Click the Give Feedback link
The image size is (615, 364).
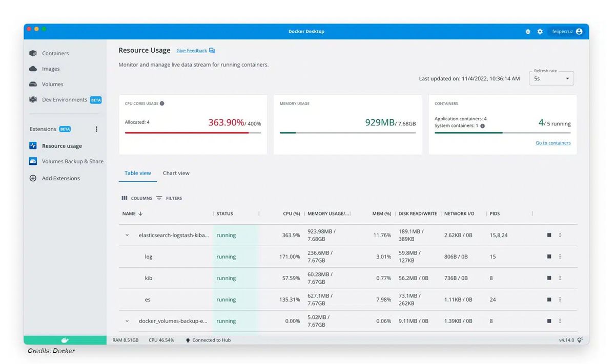[192, 51]
